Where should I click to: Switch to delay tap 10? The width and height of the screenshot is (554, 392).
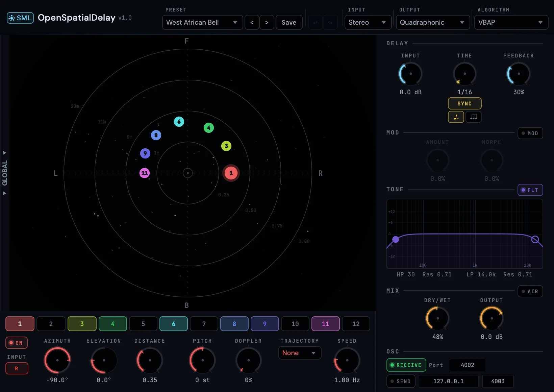tap(295, 324)
